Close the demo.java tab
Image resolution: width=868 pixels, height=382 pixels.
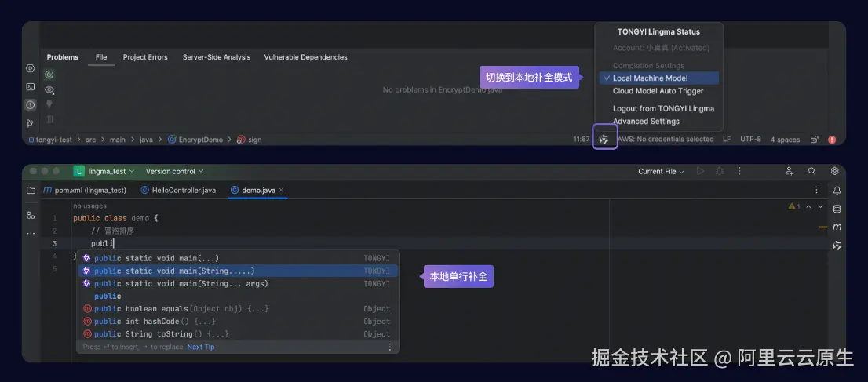281,190
